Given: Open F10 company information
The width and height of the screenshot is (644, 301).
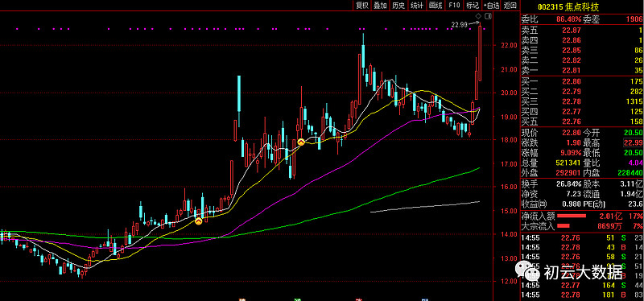Looking at the screenshot, I should click(x=454, y=6).
